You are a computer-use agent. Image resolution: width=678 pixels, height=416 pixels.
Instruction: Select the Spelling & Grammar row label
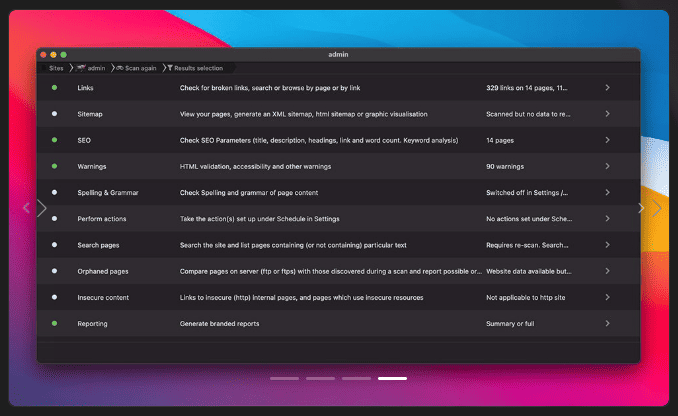coord(108,193)
